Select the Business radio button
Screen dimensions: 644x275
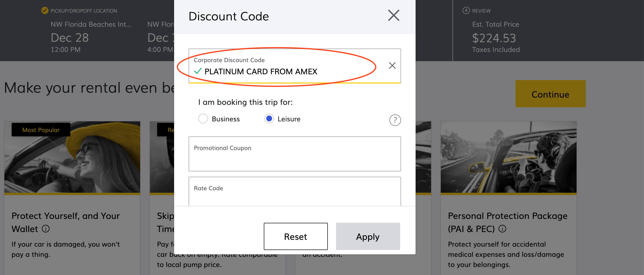(x=203, y=119)
